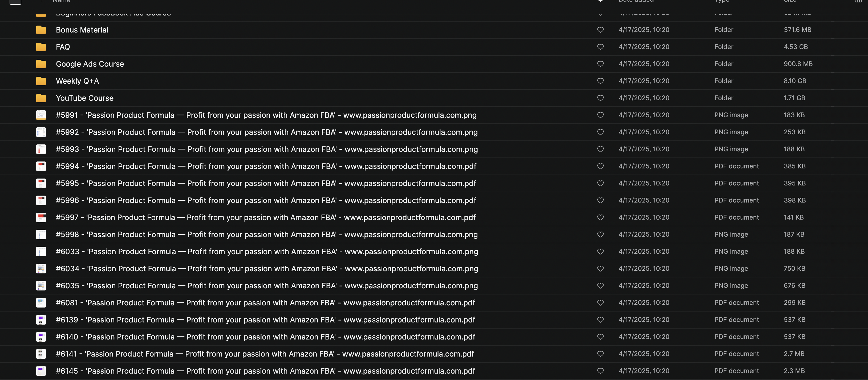Click the YouTube Course row's Folder type cell
The image size is (868, 380).
click(723, 98)
